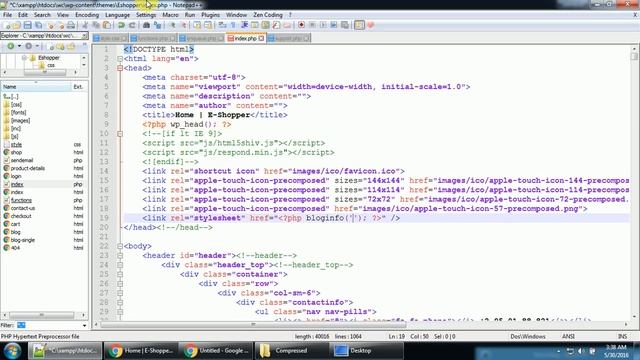
Task: Click the Print toolbar icon
Action: [x=71, y=25]
